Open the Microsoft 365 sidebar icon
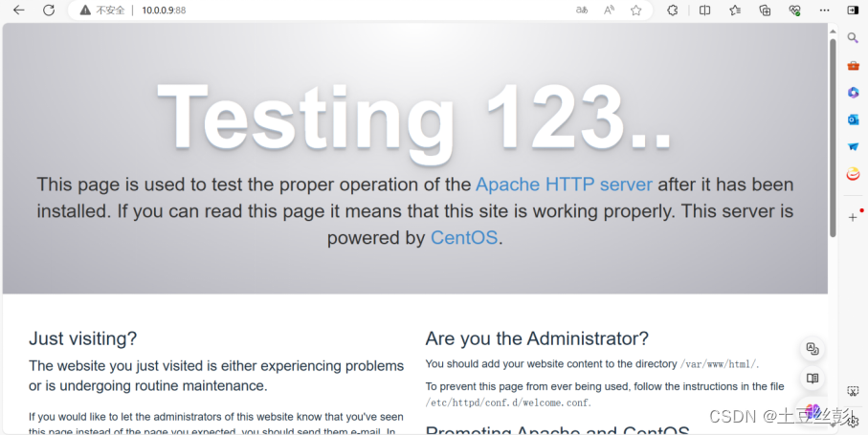The width and height of the screenshot is (868, 435). click(853, 93)
